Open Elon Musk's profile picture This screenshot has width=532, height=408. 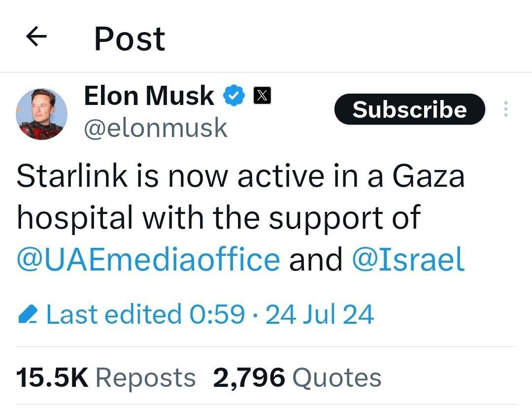(42, 114)
